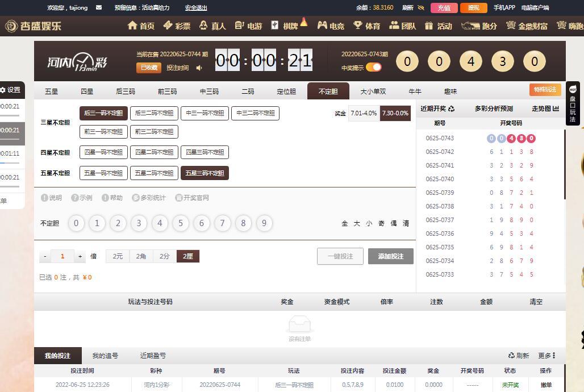This screenshot has height=392, width=584.
Task: Choose the 7.30-0.0% prize option
Action: [x=395, y=113]
